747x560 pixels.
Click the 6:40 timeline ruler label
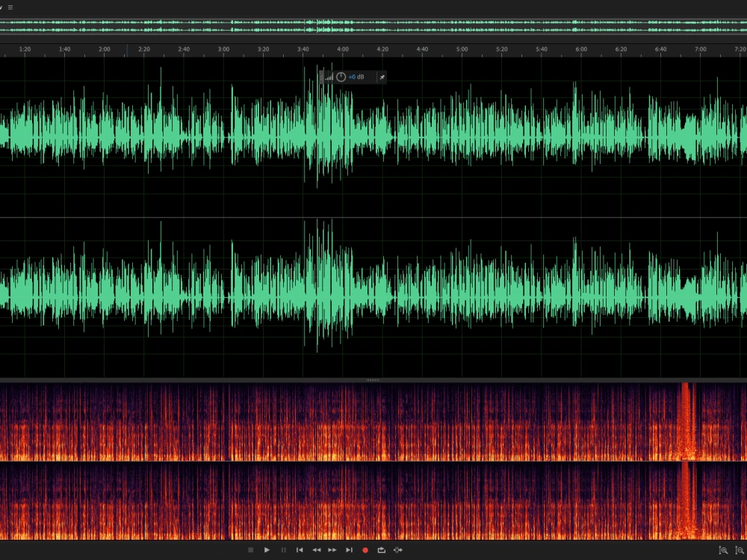coord(660,49)
